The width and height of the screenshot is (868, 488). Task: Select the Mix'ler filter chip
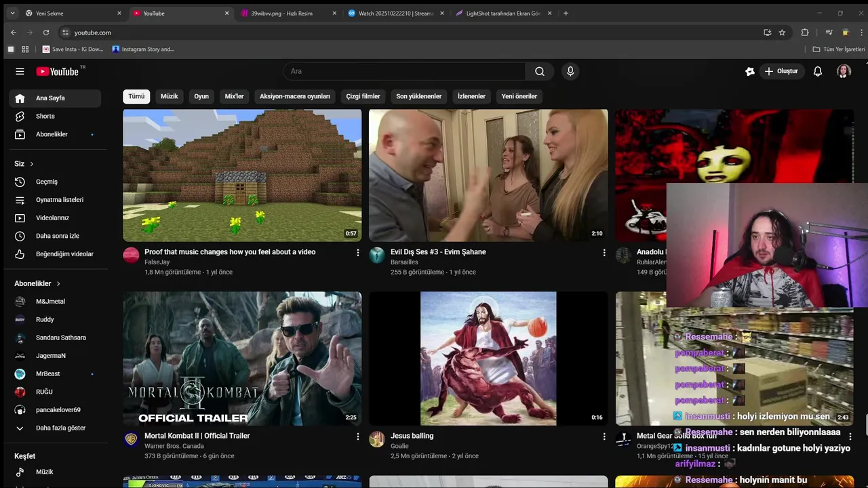coord(234,96)
